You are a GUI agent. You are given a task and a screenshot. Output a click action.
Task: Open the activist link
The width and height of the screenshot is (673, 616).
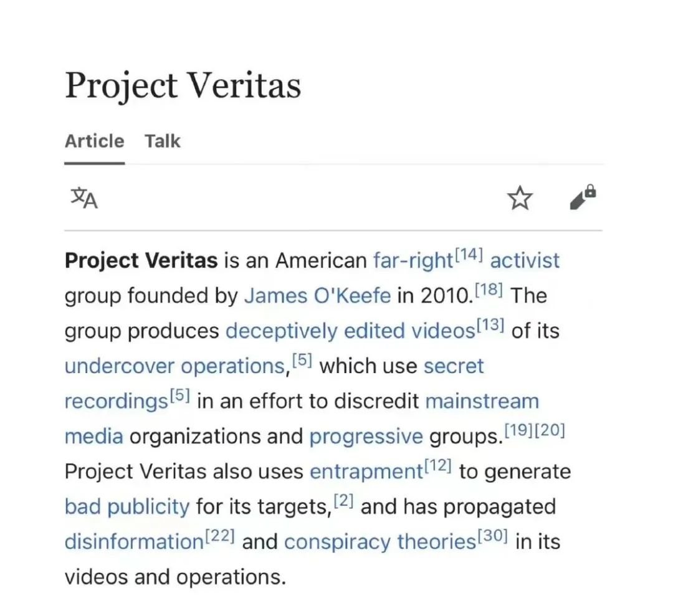tap(525, 260)
